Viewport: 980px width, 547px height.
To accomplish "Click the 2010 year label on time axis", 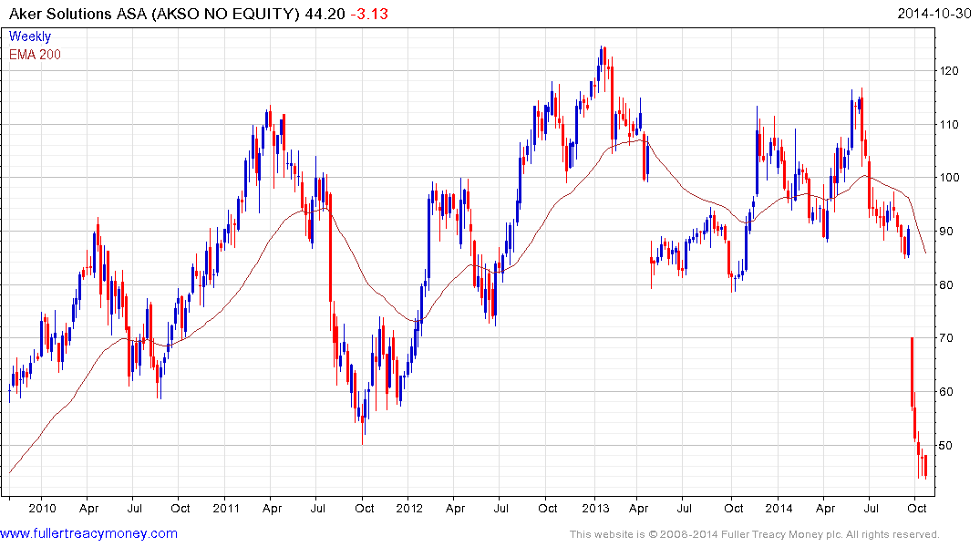I will pos(42,508).
